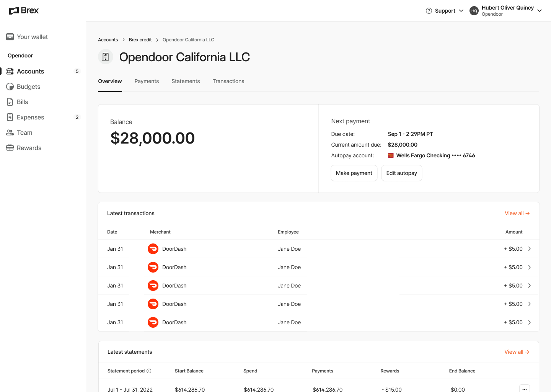
Task: Click the Rewards column header in statements
Action: pyautogui.click(x=390, y=371)
